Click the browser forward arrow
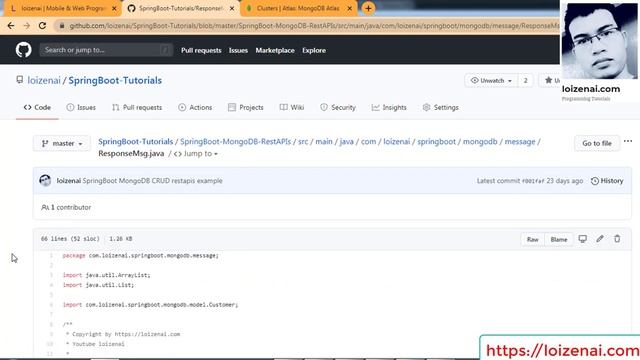The width and height of the screenshot is (640, 360). tap(27, 25)
